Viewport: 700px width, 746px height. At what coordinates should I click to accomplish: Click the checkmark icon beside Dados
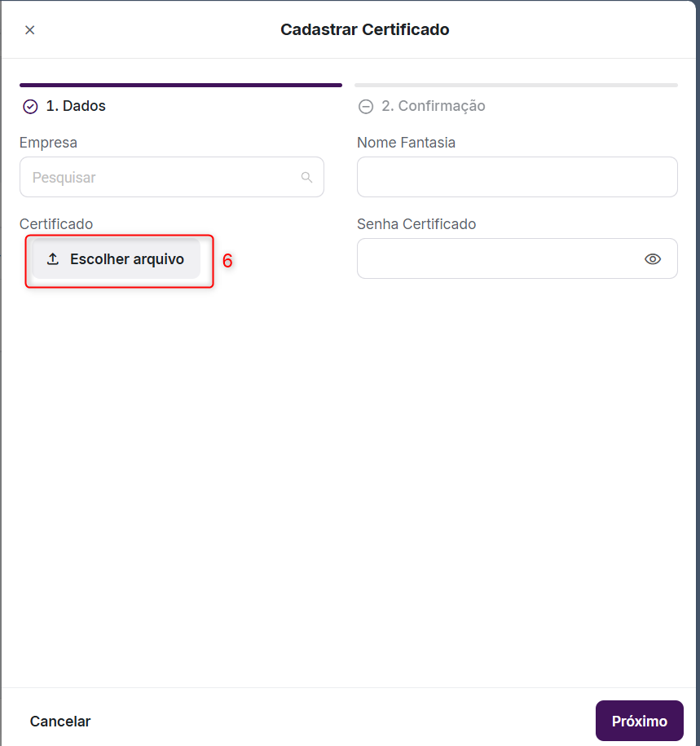click(x=30, y=107)
